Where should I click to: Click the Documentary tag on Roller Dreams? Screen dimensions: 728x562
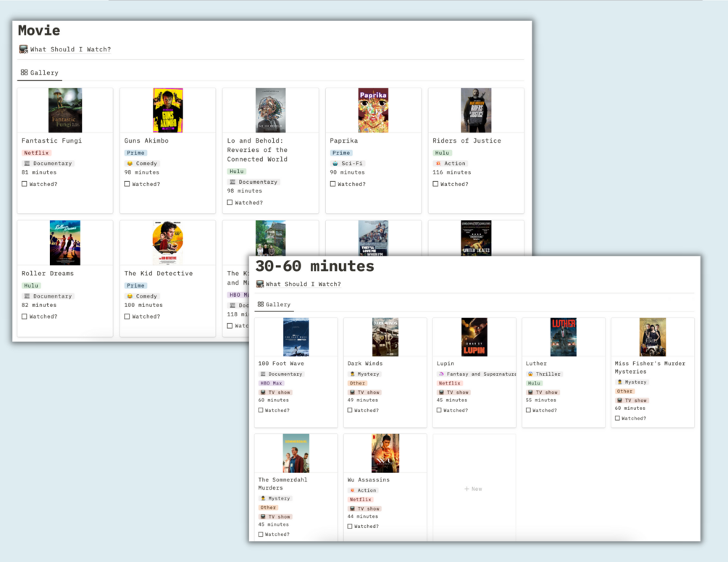48,296
